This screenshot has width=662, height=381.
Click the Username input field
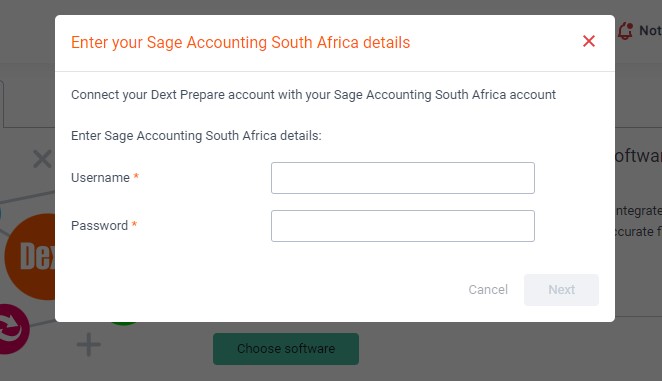click(403, 178)
